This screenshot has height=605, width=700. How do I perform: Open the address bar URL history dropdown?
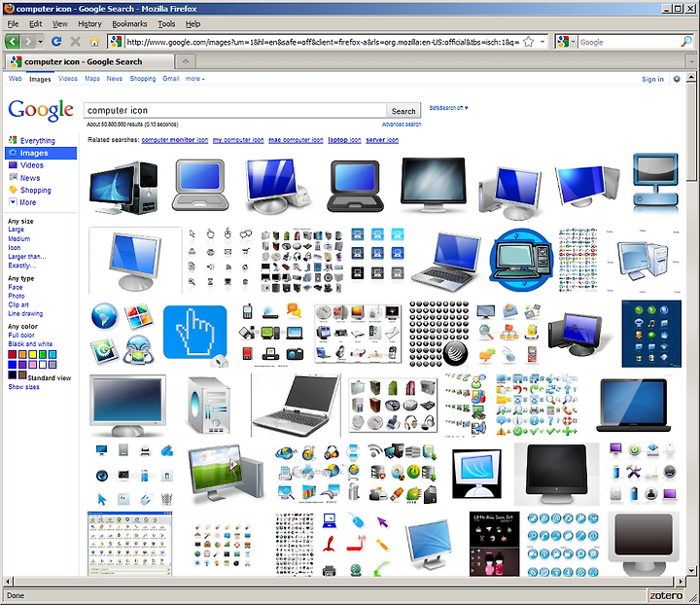[x=542, y=42]
